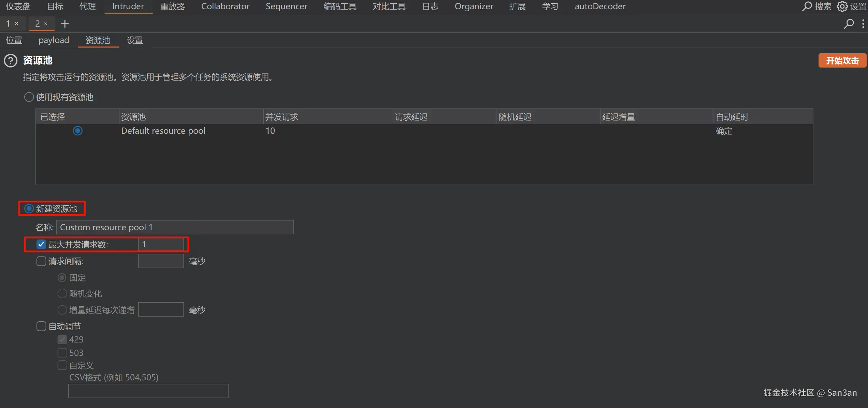Close Intruder tab 1
868x408 pixels.
pyautogui.click(x=16, y=24)
